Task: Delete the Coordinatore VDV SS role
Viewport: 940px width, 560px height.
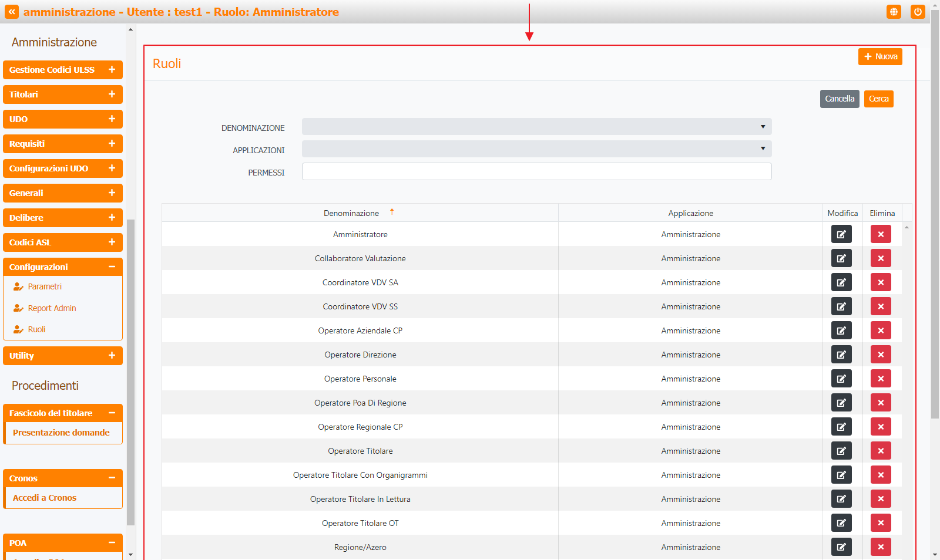Action: (x=881, y=306)
